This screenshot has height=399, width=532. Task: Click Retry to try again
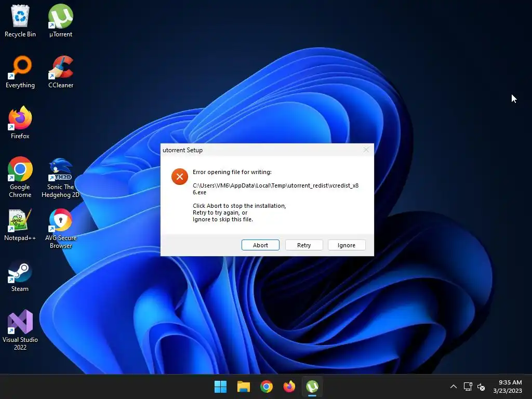pos(304,245)
